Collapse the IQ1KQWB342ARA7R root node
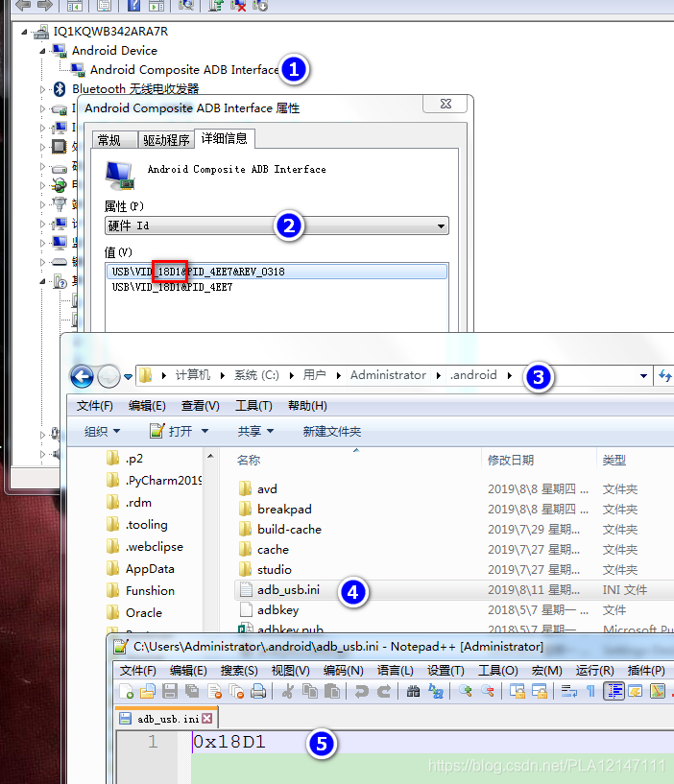 click(x=24, y=32)
